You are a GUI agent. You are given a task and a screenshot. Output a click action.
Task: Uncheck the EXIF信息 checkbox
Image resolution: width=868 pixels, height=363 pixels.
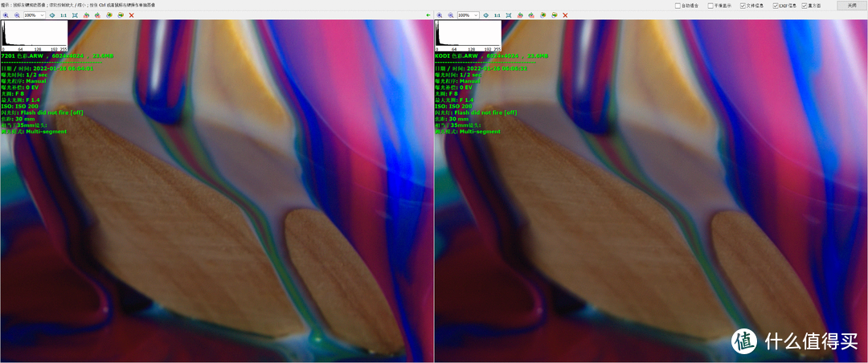[x=776, y=6]
